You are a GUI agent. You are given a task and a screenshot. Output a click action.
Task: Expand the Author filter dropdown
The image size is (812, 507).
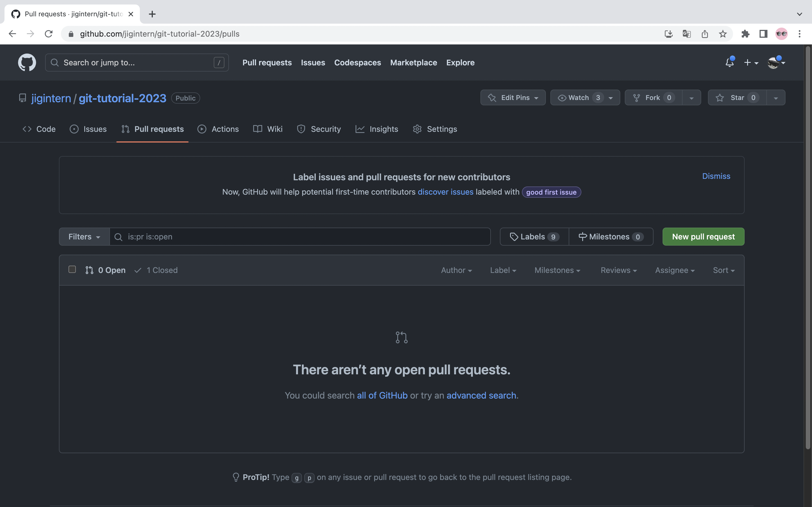coord(456,270)
